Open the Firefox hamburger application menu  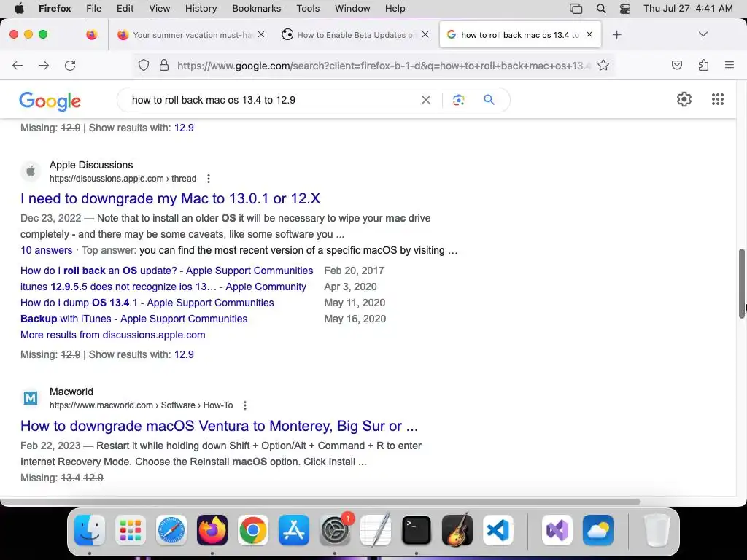tap(729, 65)
